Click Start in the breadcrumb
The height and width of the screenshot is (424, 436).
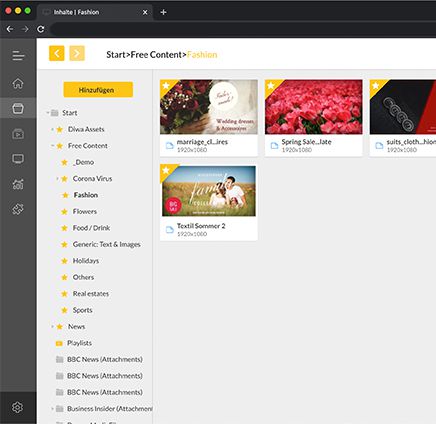tap(116, 55)
